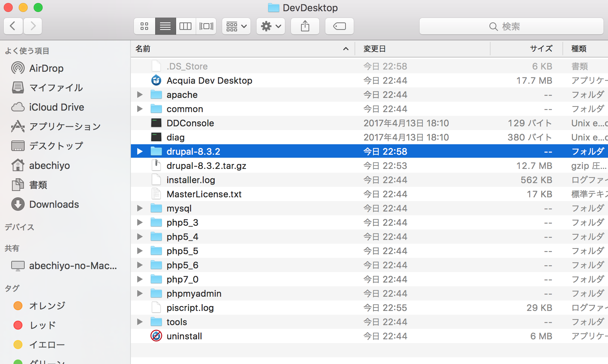Open the Action gear dropdown menu
The width and height of the screenshot is (608, 364).
[271, 26]
